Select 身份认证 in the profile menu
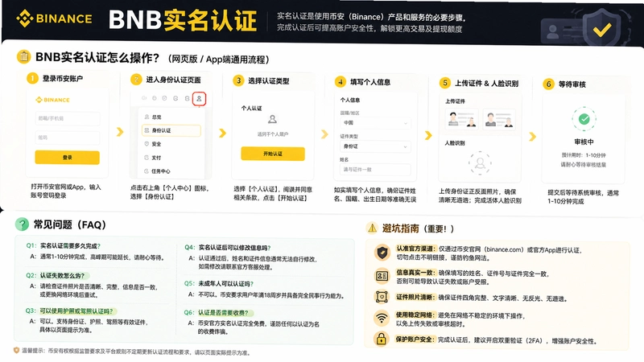 tap(171, 130)
